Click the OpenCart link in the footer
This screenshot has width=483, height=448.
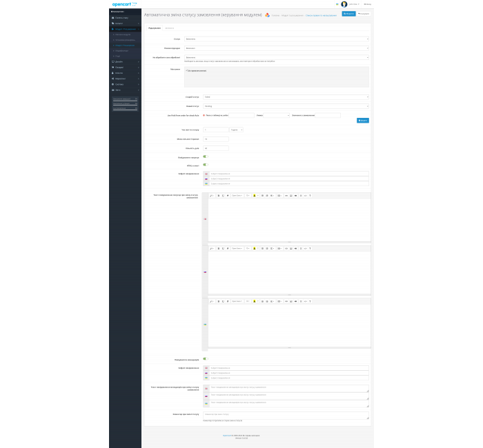(227, 436)
